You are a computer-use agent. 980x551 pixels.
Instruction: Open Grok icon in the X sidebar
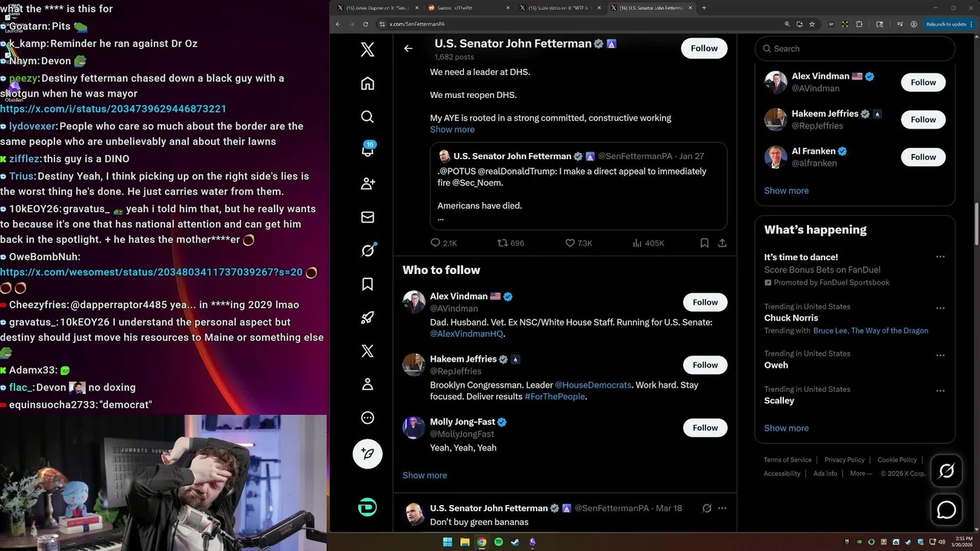(x=367, y=250)
